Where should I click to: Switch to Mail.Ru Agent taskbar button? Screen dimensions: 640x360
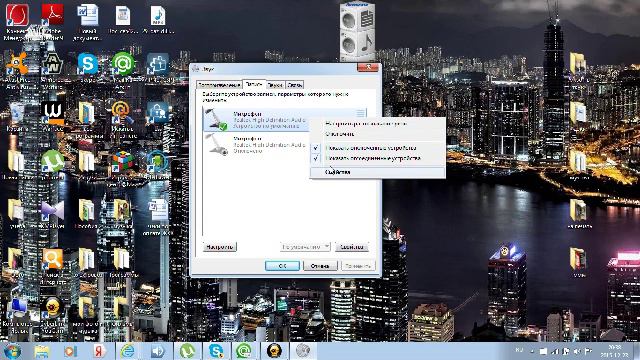[245, 351]
